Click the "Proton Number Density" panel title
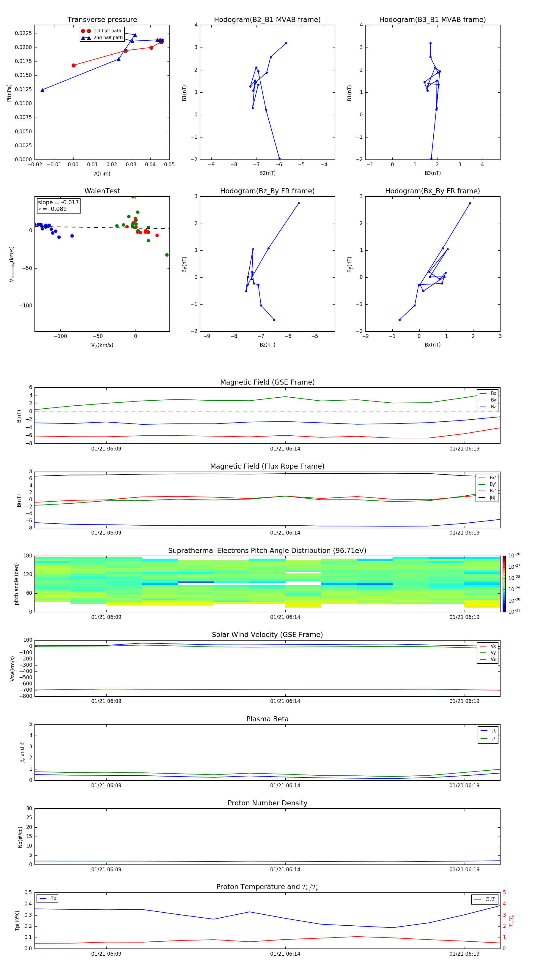535x980 pixels. click(x=267, y=803)
